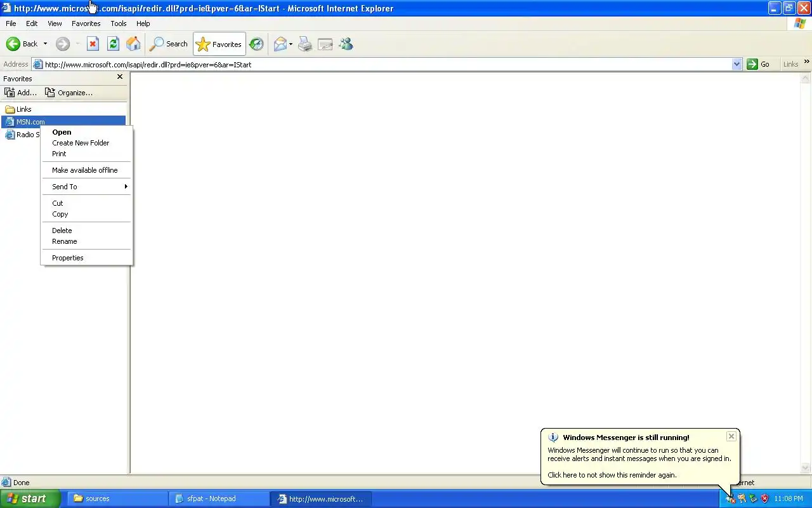
Task: Click the keys icon in system tray
Action: tap(742, 498)
